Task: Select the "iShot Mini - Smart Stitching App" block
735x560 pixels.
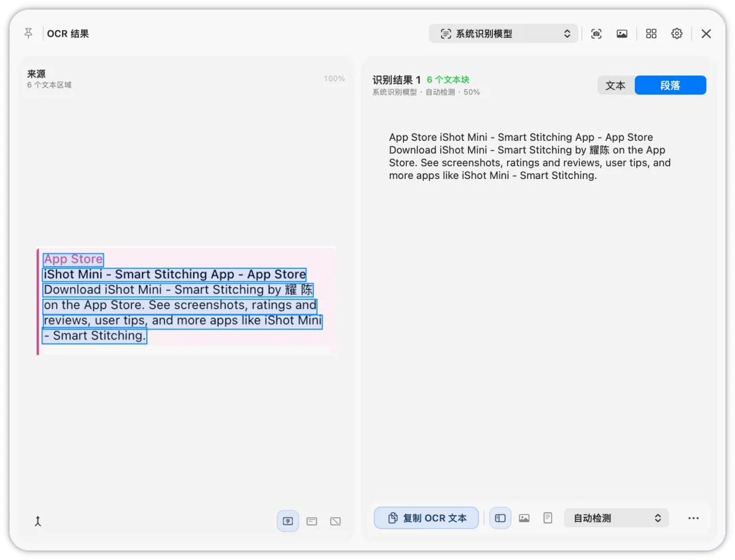Action: [174, 274]
